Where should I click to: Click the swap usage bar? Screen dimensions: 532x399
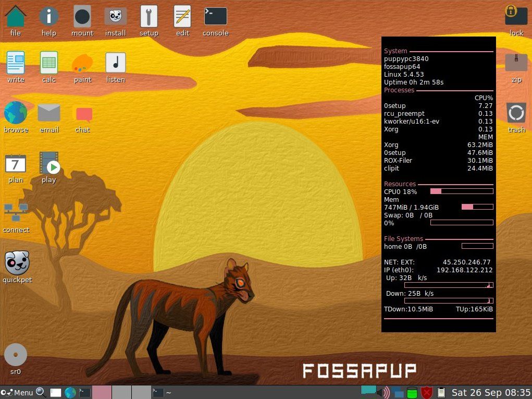pyautogui.click(x=462, y=222)
